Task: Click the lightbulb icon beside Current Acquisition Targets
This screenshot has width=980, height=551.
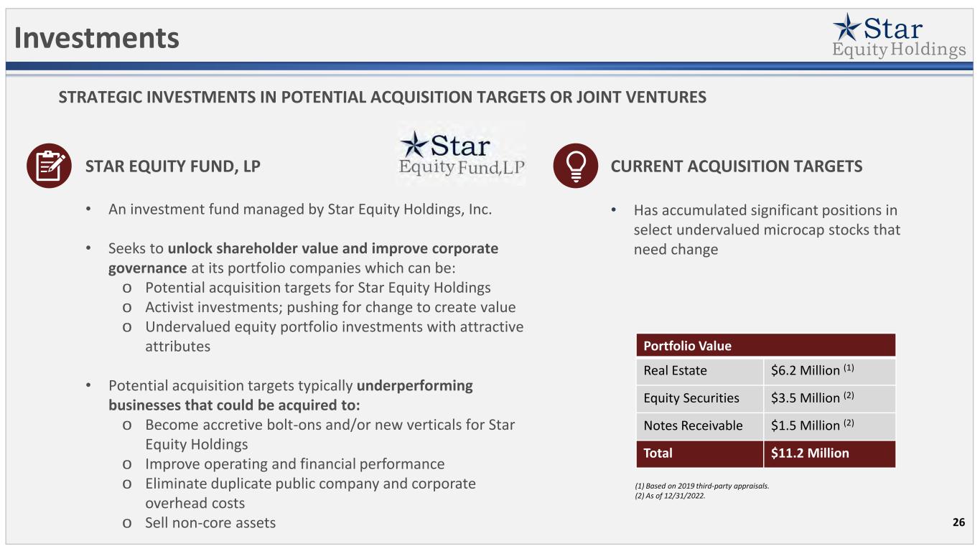Action: 576,166
